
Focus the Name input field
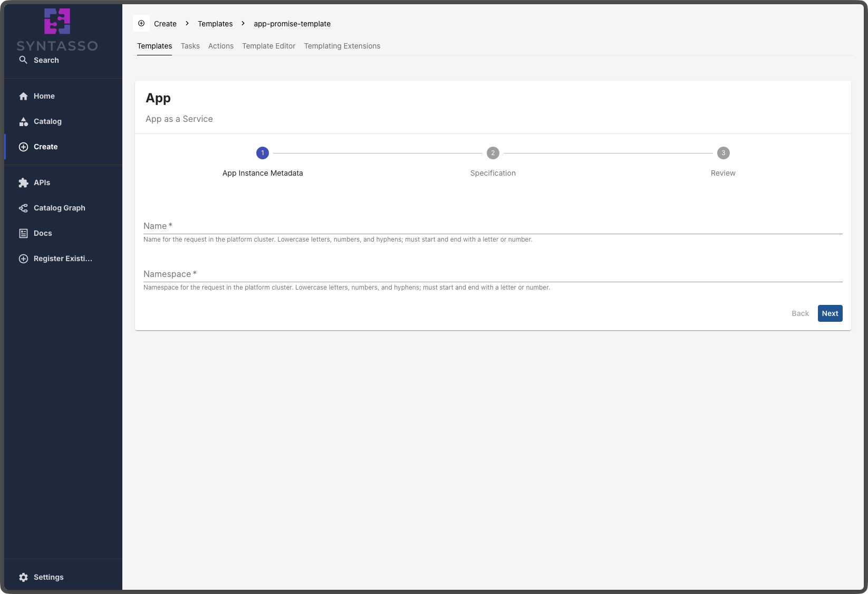(493, 226)
